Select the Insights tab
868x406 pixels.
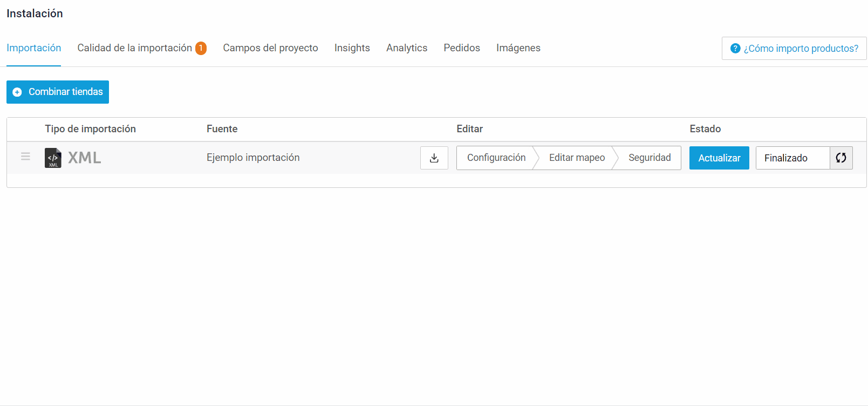point(352,48)
